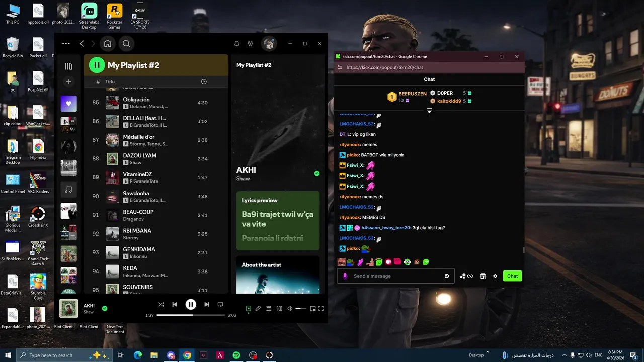The height and width of the screenshot is (362, 644).
Task: Open Spotify Home
Action: [x=108, y=44]
